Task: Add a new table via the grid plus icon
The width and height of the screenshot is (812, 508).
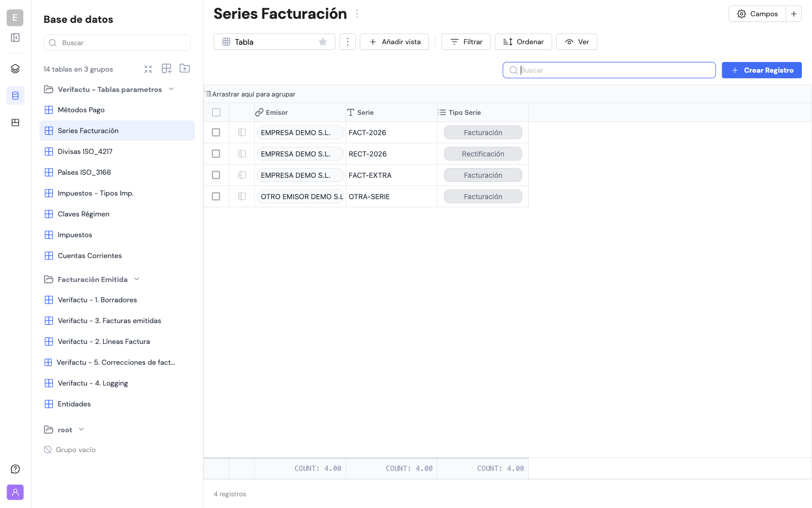Action: [166, 69]
